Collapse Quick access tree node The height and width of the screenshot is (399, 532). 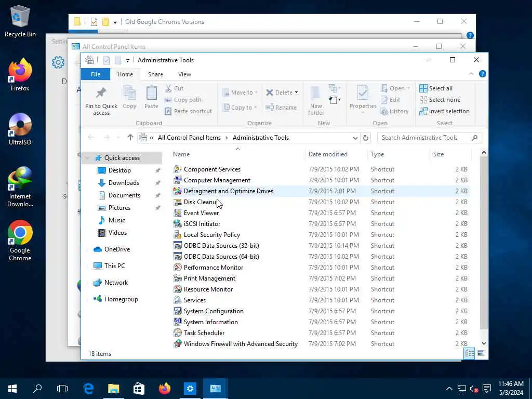[87, 158]
